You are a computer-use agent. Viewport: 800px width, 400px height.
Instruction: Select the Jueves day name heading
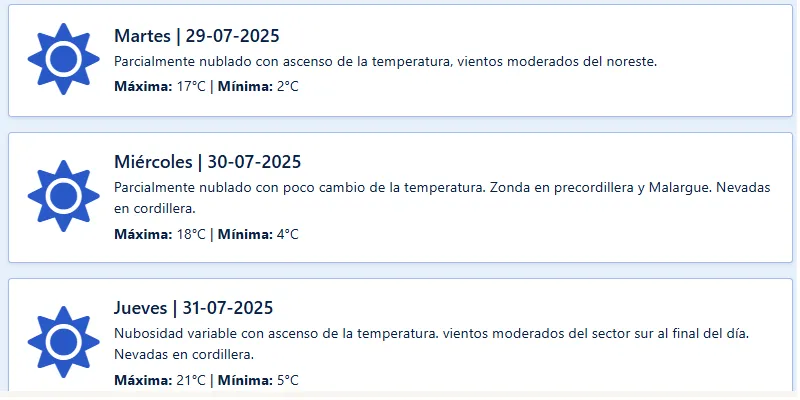(141, 308)
